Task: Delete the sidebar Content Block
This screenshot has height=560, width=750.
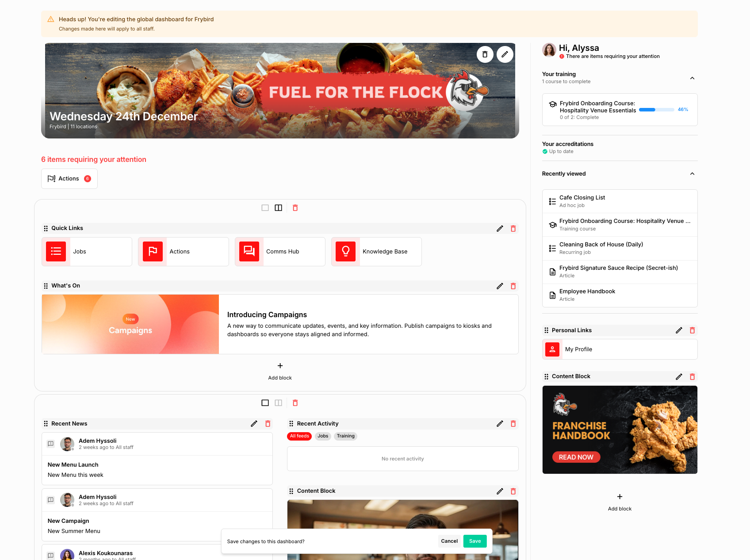Action: coord(692,377)
